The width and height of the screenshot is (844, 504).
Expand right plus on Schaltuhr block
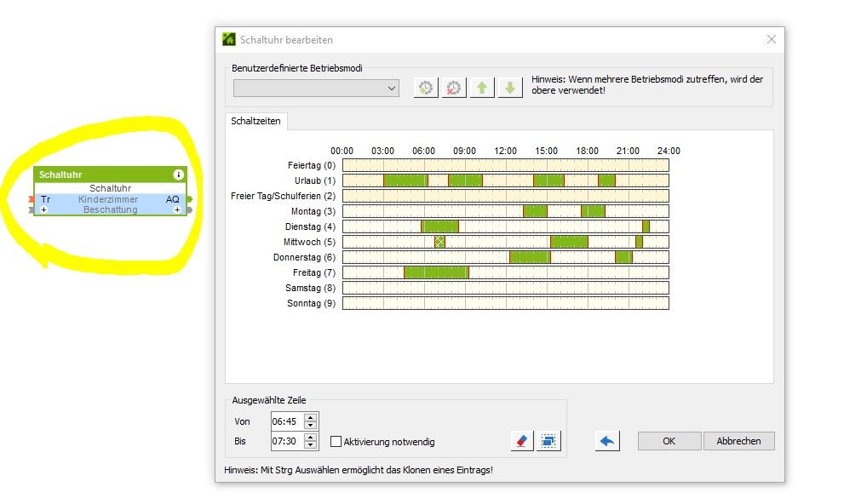(177, 209)
